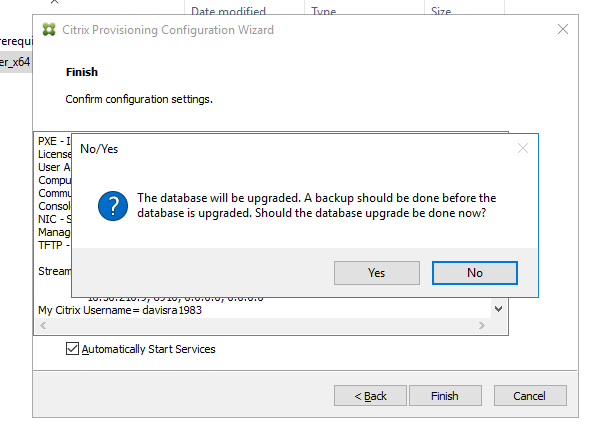The height and width of the screenshot is (447, 601).
Task: Select the TFTP settings line
Action: click(x=54, y=245)
